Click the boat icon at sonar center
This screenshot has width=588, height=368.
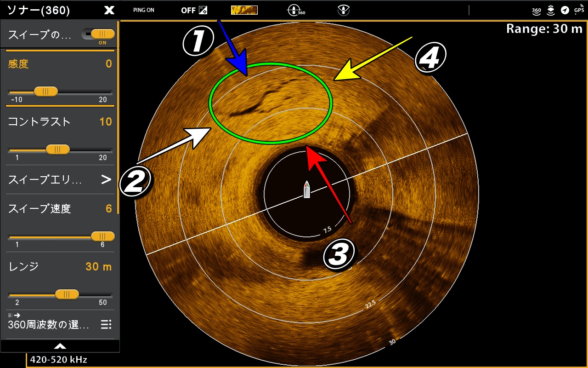coord(307,190)
